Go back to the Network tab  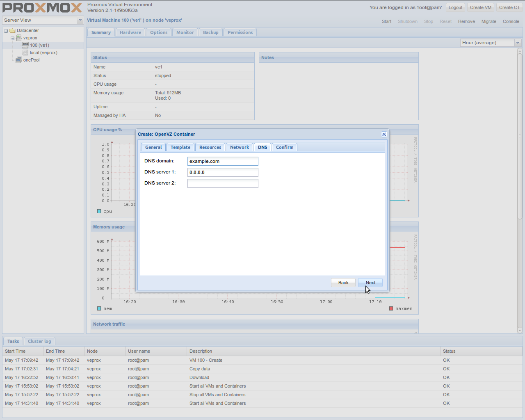239,147
